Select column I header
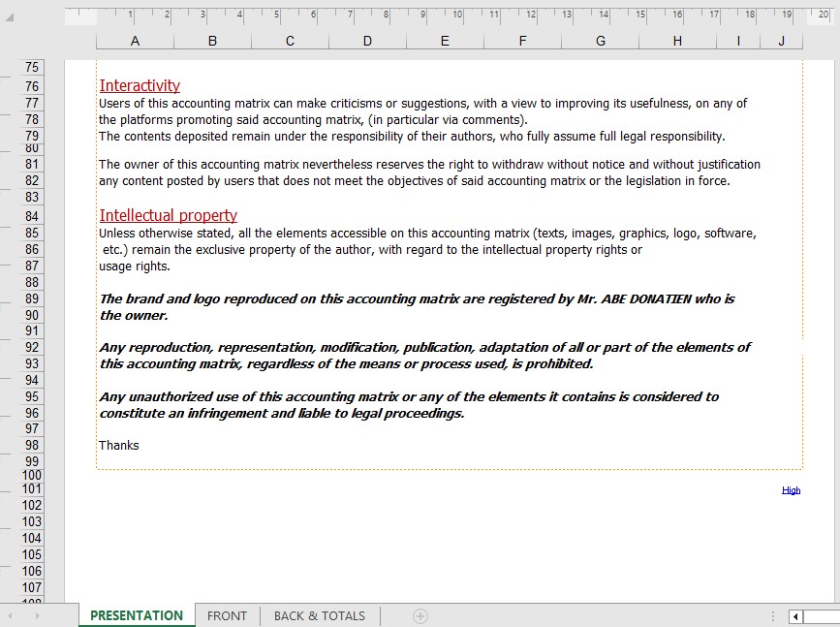Image resolution: width=840 pixels, height=627 pixels. (x=738, y=41)
